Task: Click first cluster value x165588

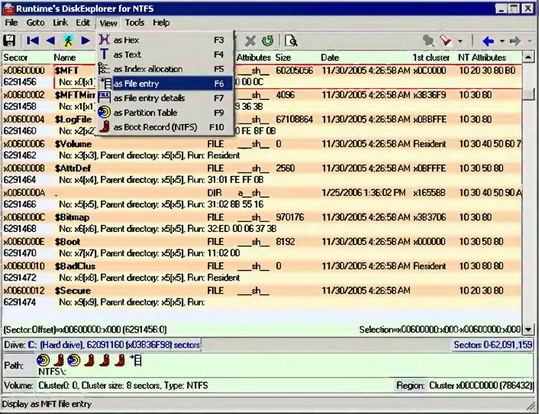Action: [430, 193]
